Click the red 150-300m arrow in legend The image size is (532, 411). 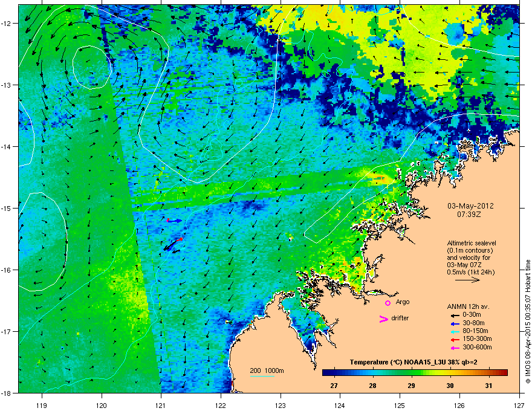tap(455, 340)
